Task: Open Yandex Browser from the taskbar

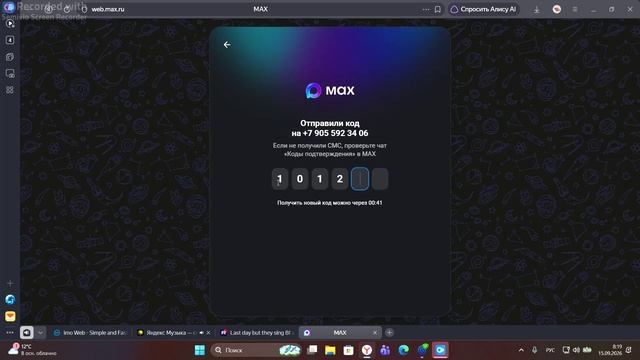Action: pyautogui.click(x=367, y=350)
